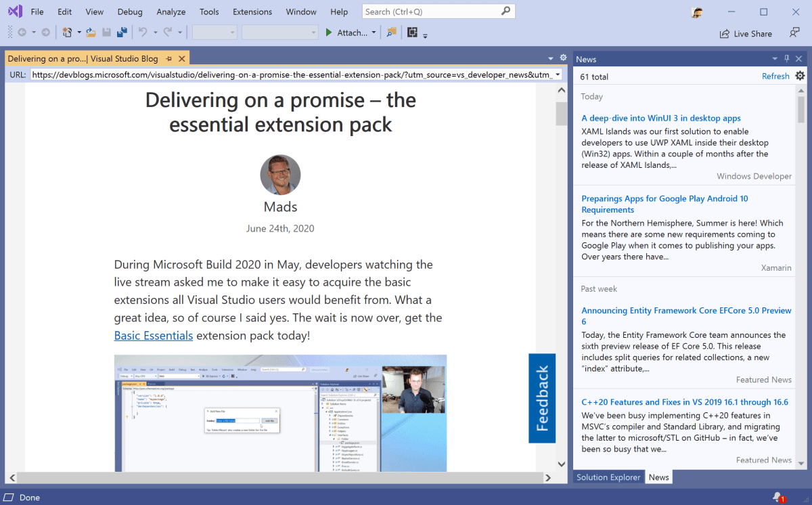This screenshot has height=505, width=812.
Task: Click the author Mads profile photo
Action: pyautogui.click(x=280, y=175)
